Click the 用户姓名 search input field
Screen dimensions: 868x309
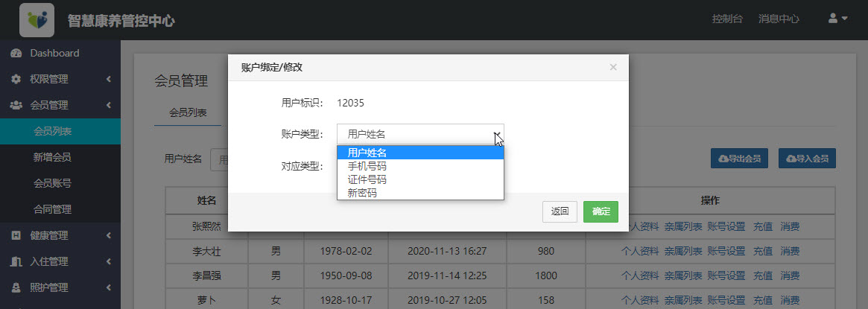[x=219, y=159]
